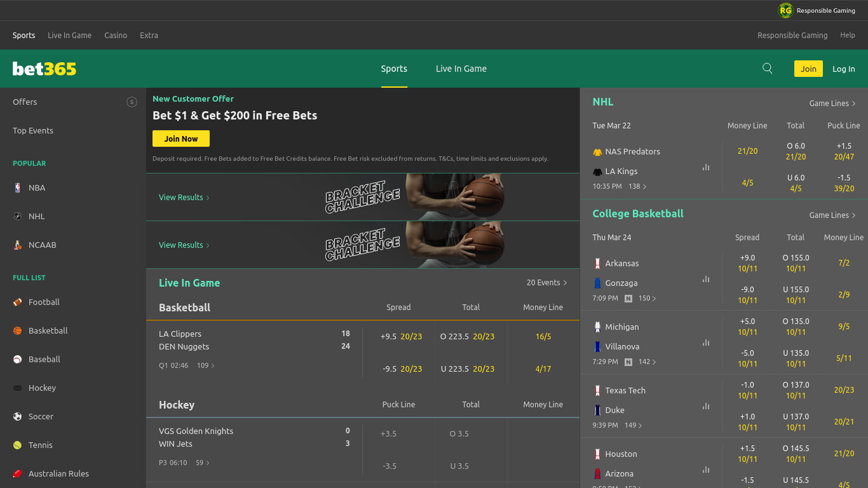
Task: Open 149 markets for Texas Tech vs Duke
Action: tap(634, 425)
